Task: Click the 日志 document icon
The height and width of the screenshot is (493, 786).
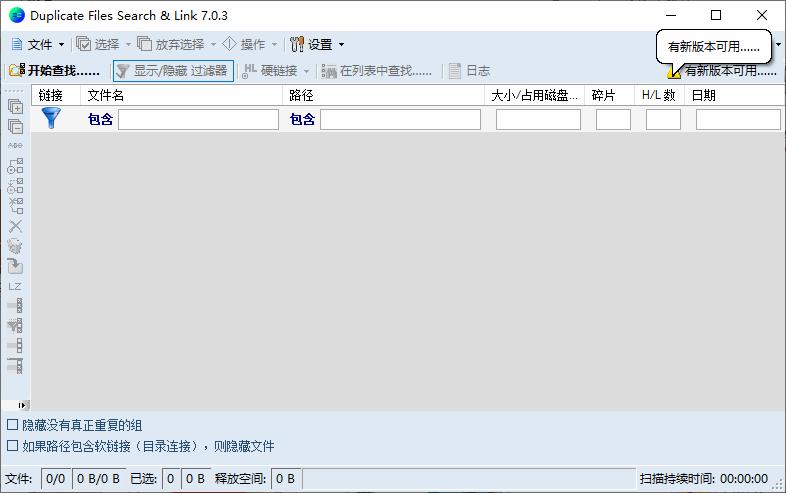Action: [x=455, y=71]
